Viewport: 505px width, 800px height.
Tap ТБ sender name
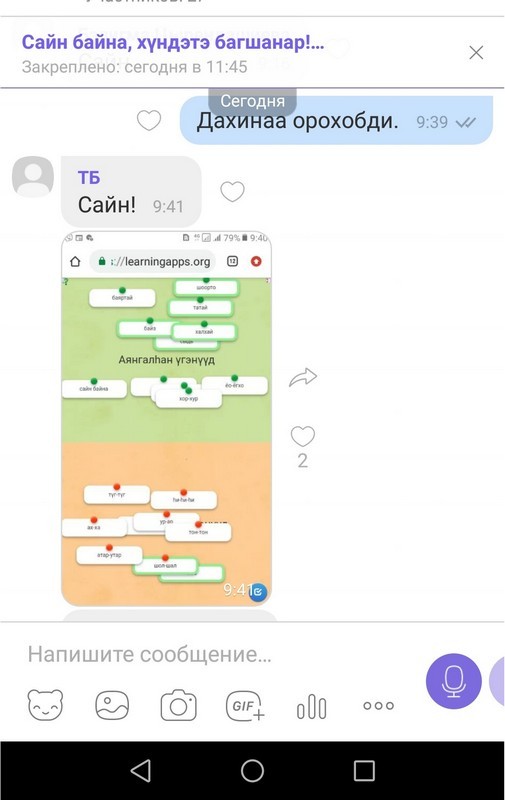89,178
